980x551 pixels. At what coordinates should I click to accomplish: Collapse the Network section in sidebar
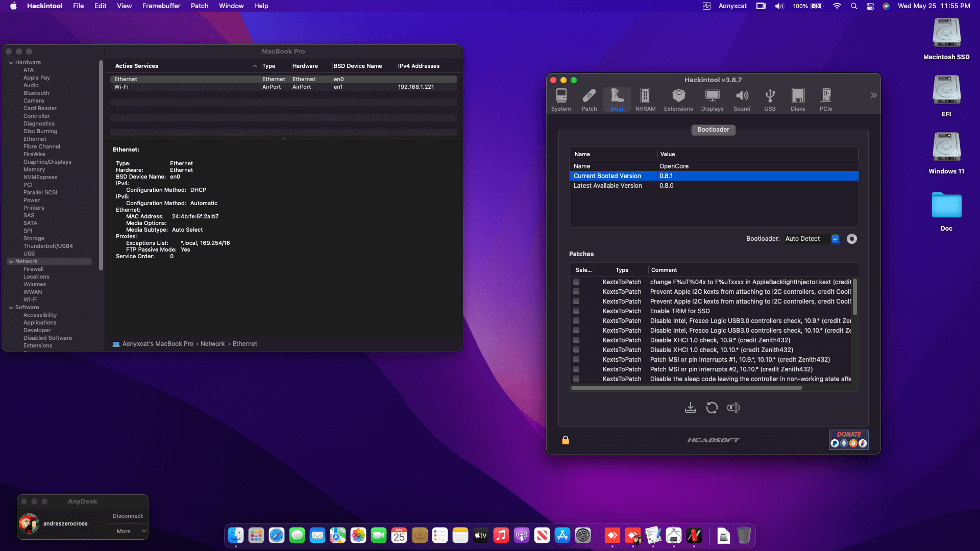[11, 261]
